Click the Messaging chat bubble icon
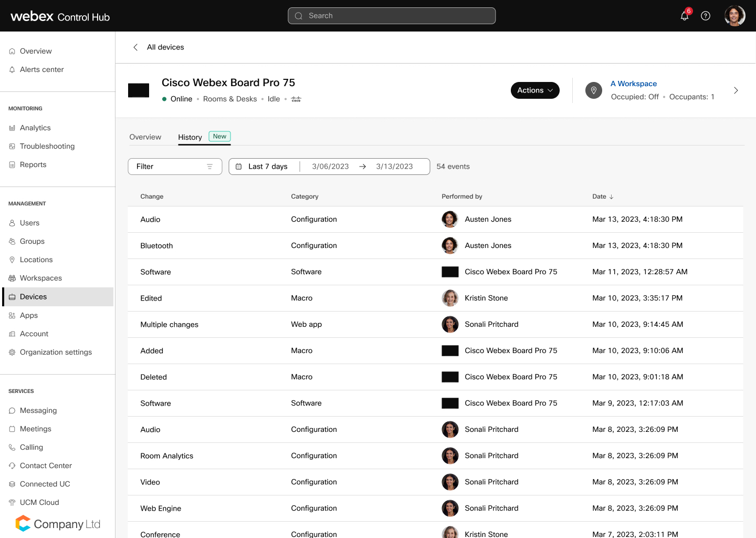Viewport: 756px width, 538px height. pos(12,410)
